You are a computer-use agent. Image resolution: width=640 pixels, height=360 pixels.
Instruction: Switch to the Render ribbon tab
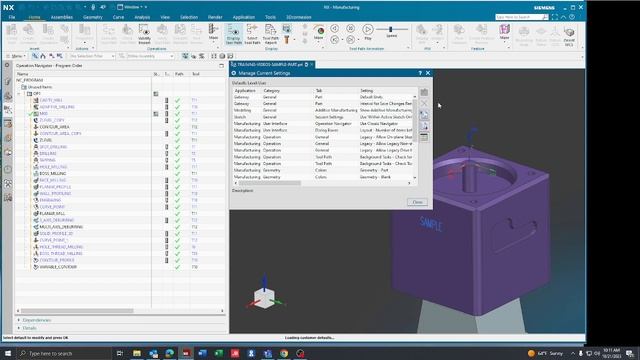215,17
